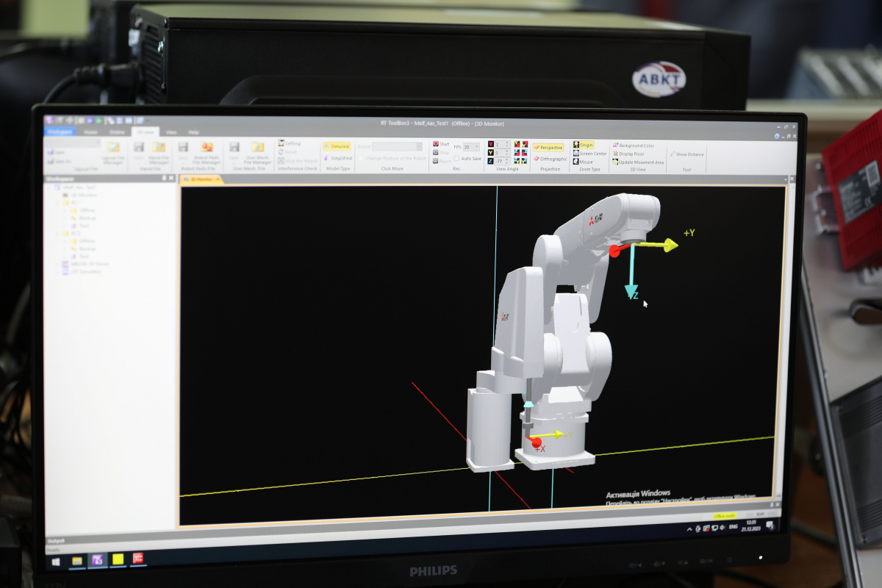Image resolution: width=882 pixels, height=588 pixels.
Task: Switch to the Online ribbon tab
Action: point(117,132)
